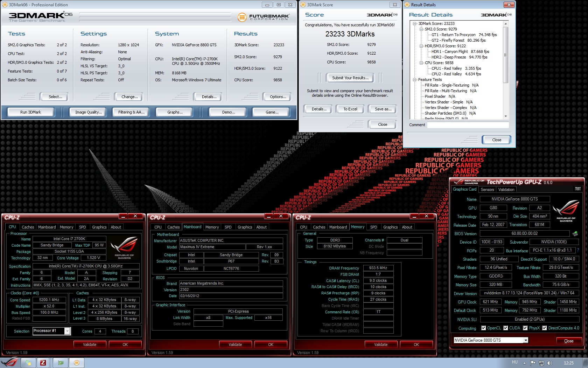
Task: Show hidden system tray icons
Action: coord(525,363)
